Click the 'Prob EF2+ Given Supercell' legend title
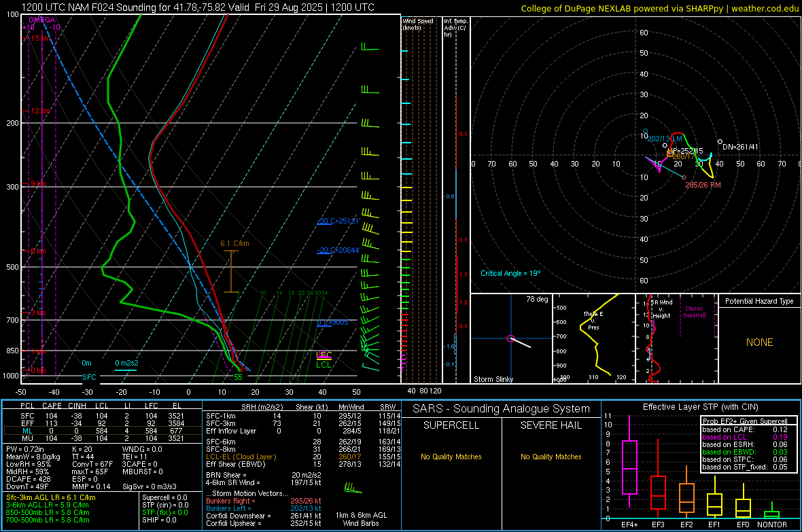This screenshot has width=802, height=532. (745, 421)
